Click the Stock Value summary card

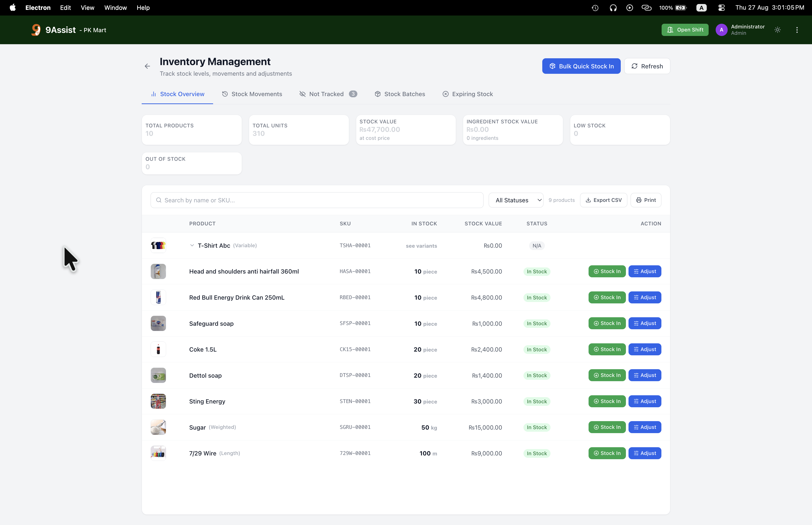tap(406, 130)
